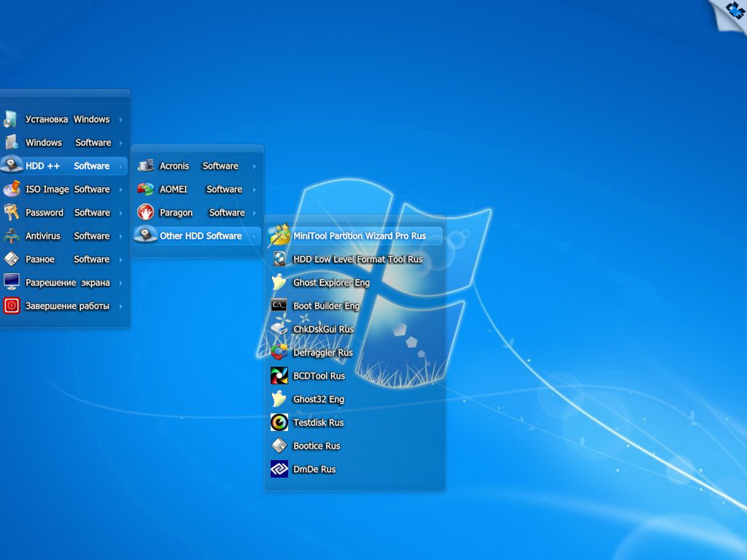Screen dimensions: 747x560
Task: Click the Other HDD Software drive icon
Action: pyautogui.click(x=145, y=235)
